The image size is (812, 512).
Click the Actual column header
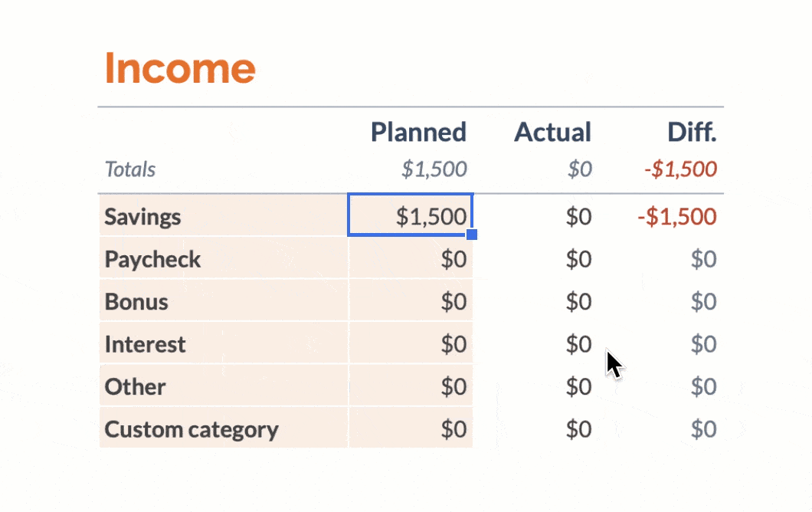pos(552,132)
